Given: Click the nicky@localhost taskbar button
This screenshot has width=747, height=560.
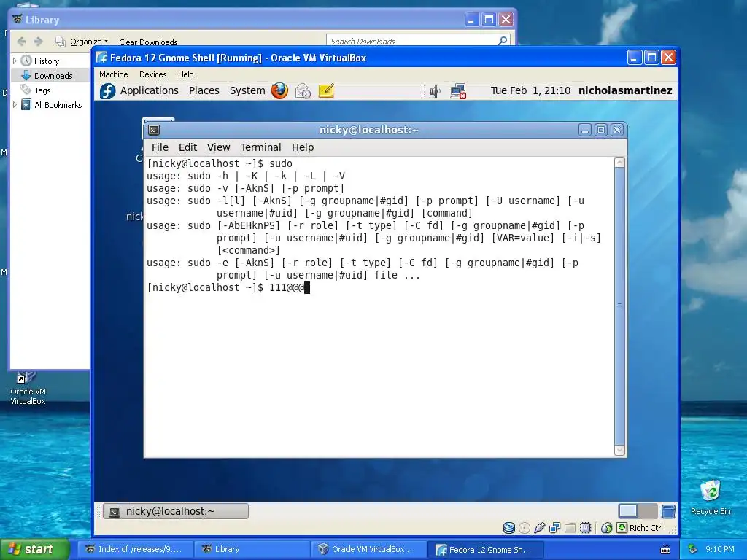Looking at the screenshot, I should click(176, 511).
